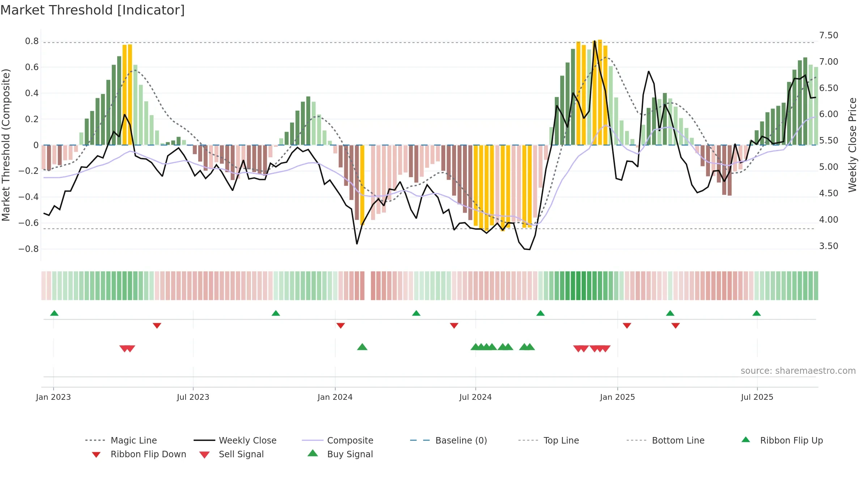Screen dimensions: 868x488
Task: Click the 0.2 left axis tick label
Action: 32,119
